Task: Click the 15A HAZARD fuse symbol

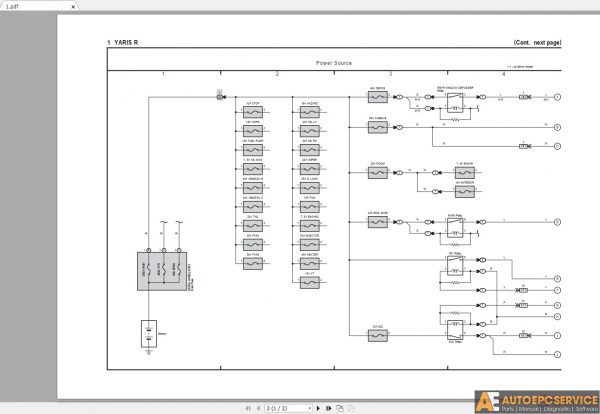Action: pyautogui.click(x=310, y=112)
